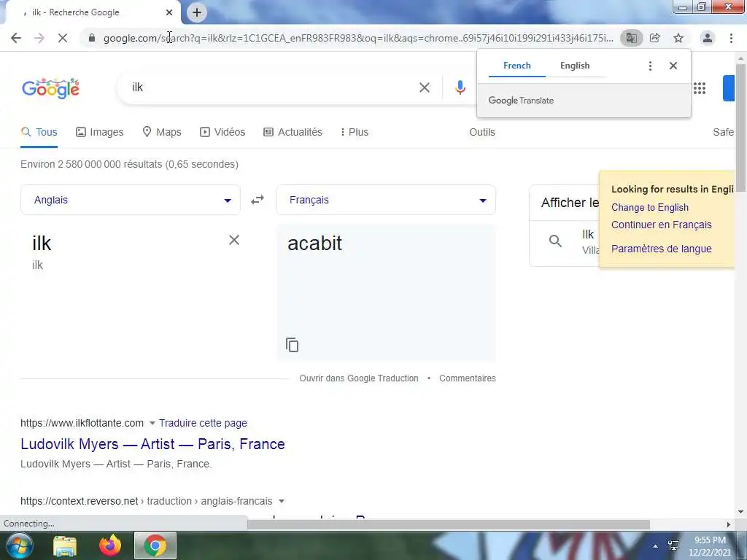
Task: Click the address bar URL
Action: tap(358, 38)
